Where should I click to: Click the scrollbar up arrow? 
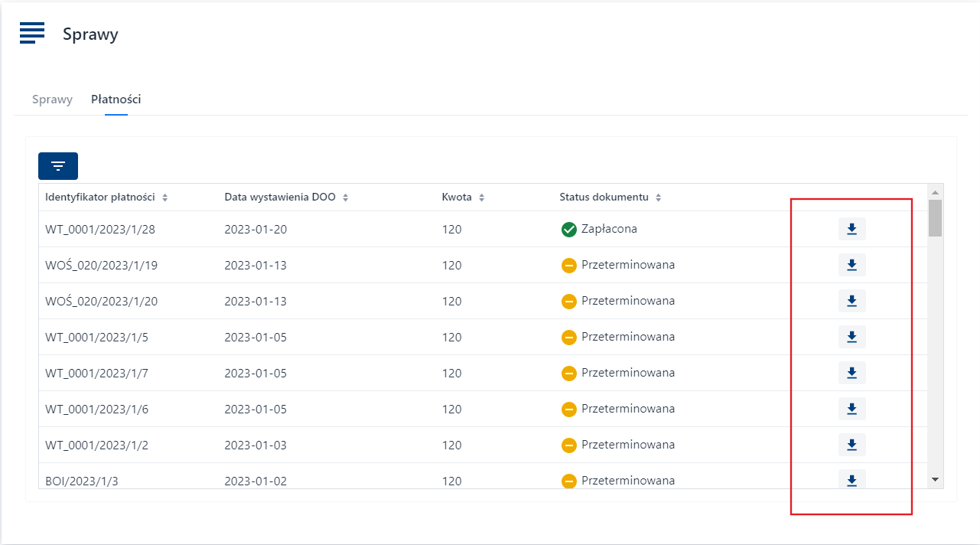pos(935,191)
